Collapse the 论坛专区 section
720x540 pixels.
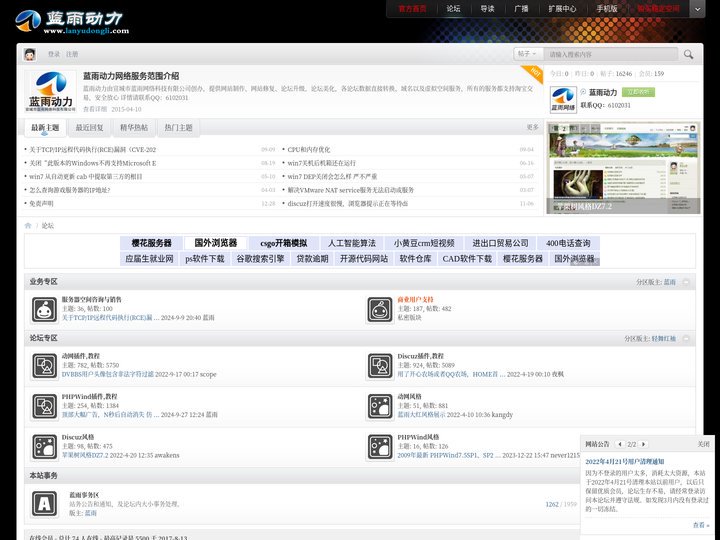[x=686, y=338]
